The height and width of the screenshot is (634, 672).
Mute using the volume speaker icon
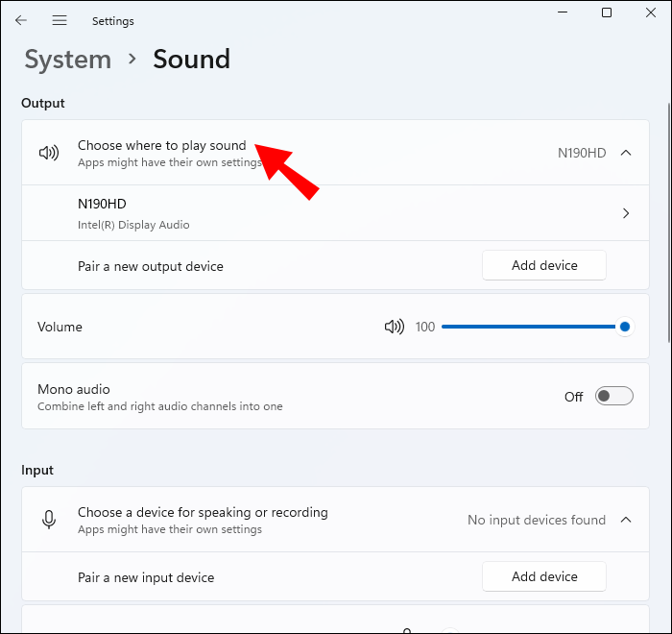click(394, 328)
